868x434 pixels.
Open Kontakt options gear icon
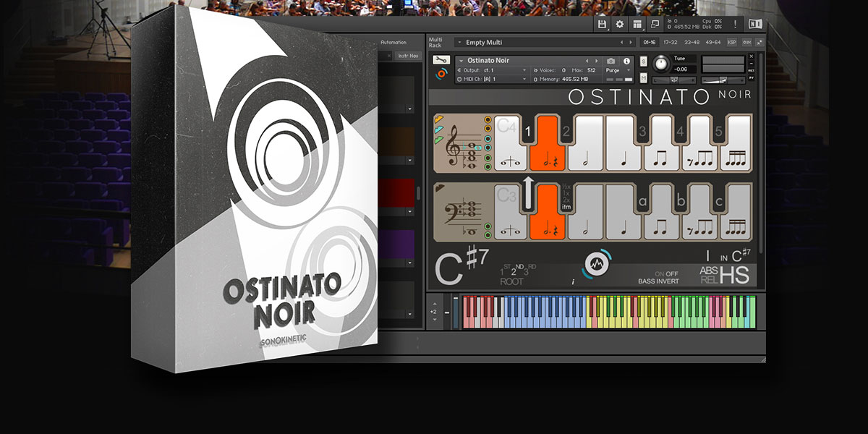pos(620,24)
